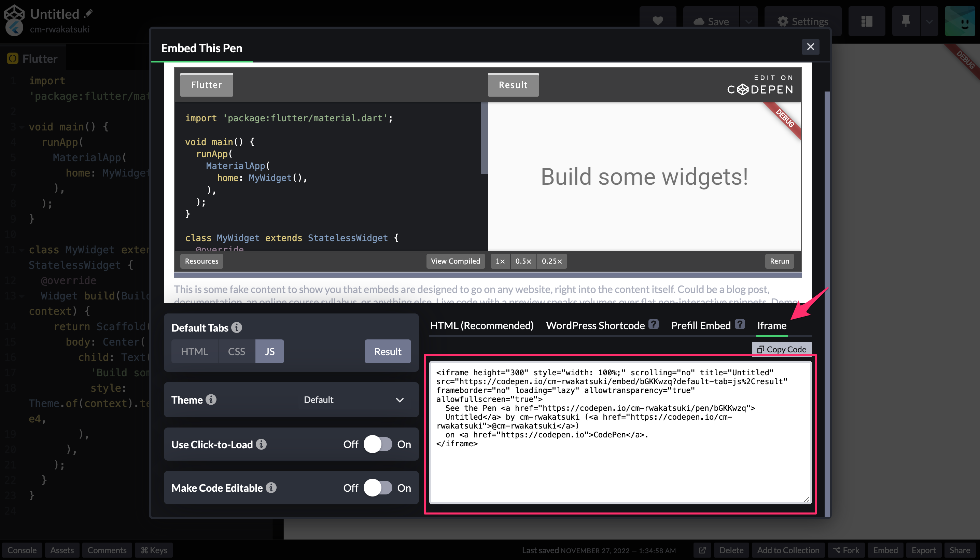Select JS as a default tab
980x560 pixels.
270,351
